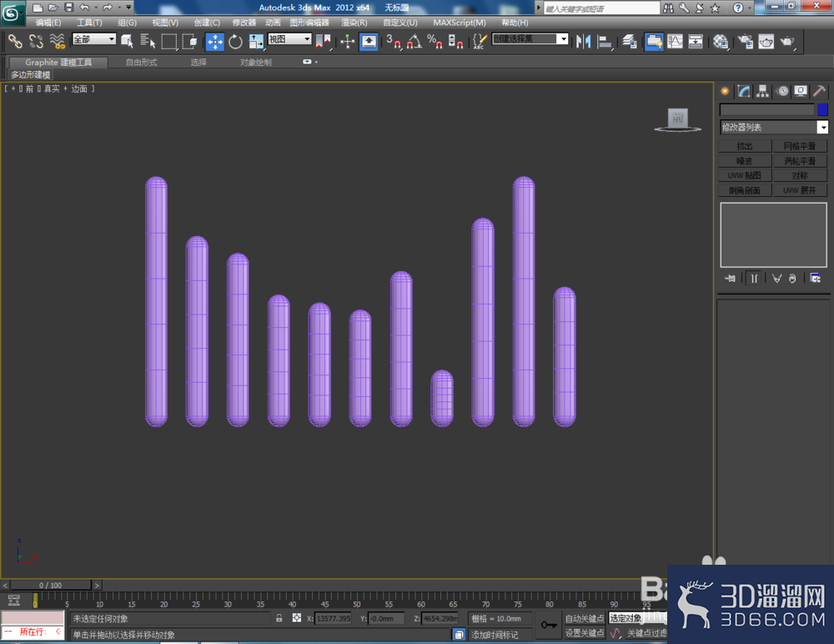Image resolution: width=834 pixels, height=644 pixels.
Task: Click the Mirror tool icon
Action: tap(584, 42)
